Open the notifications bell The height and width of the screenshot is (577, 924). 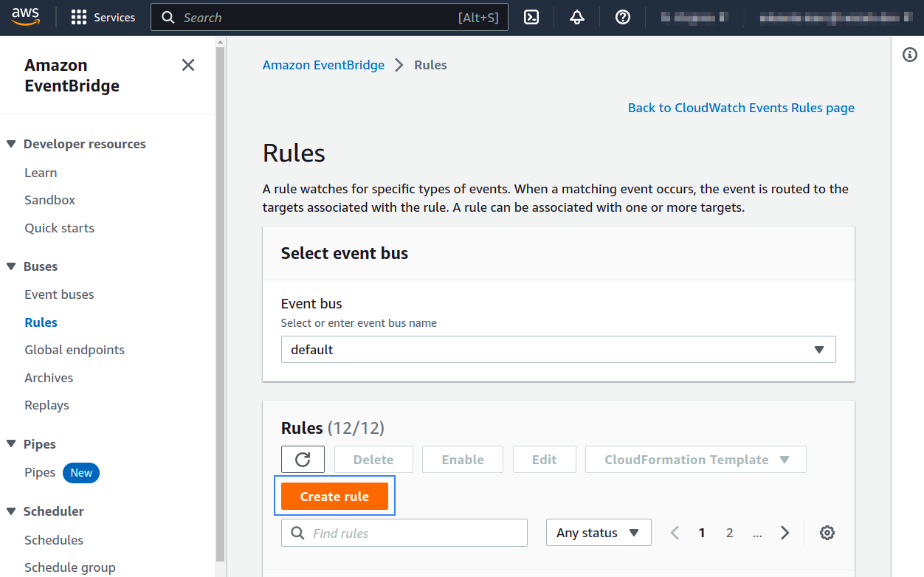pyautogui.click(x=577, y=18)
